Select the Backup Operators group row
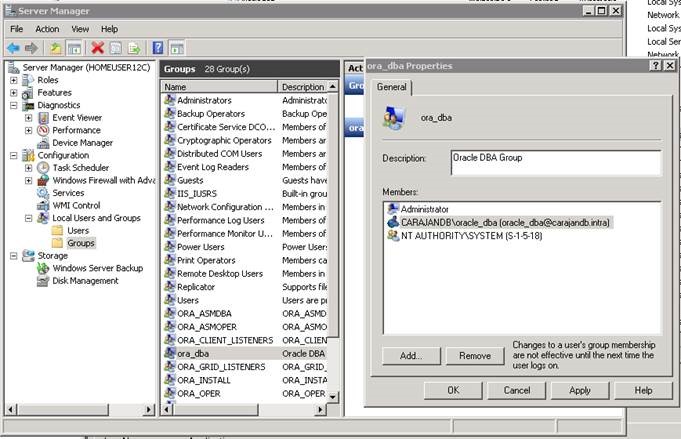Image resolution: width=681 pixels, height=439 pixels. pos(245,114)
